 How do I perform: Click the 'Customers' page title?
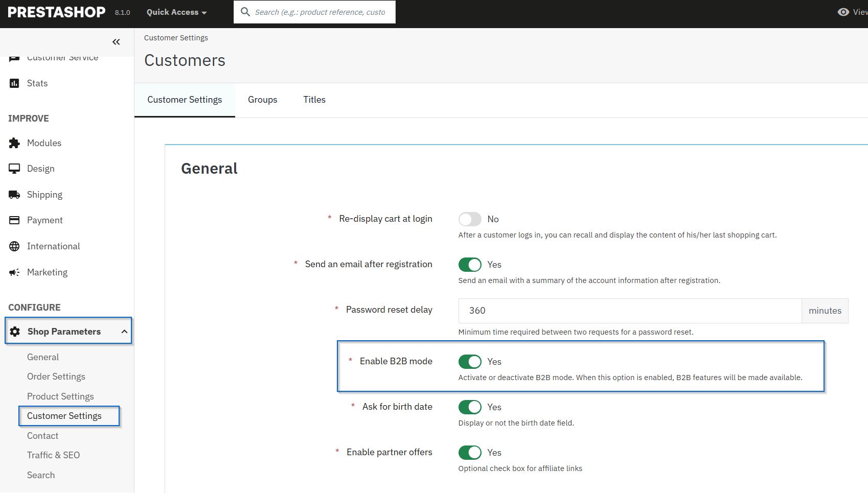[x=185, y=60]
